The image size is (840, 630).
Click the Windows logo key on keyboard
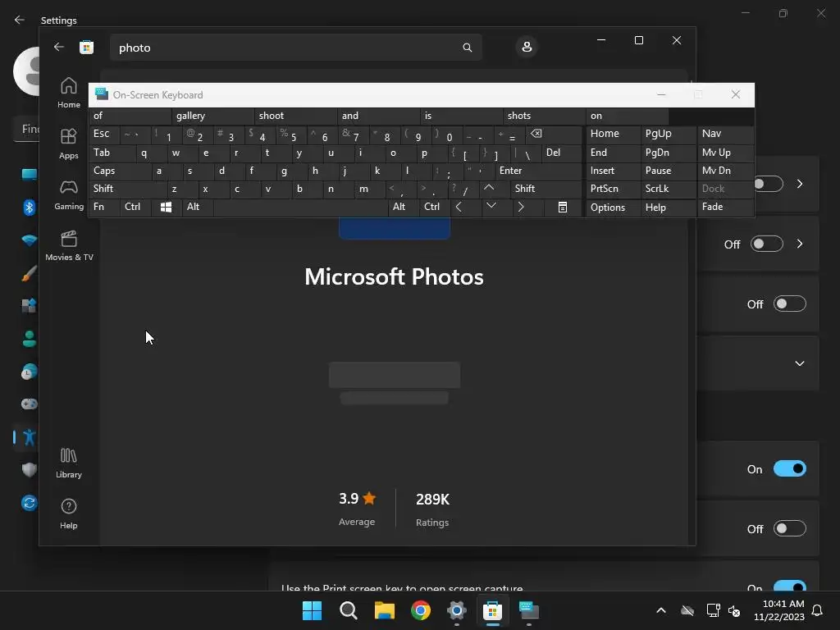tap(166, 208)
